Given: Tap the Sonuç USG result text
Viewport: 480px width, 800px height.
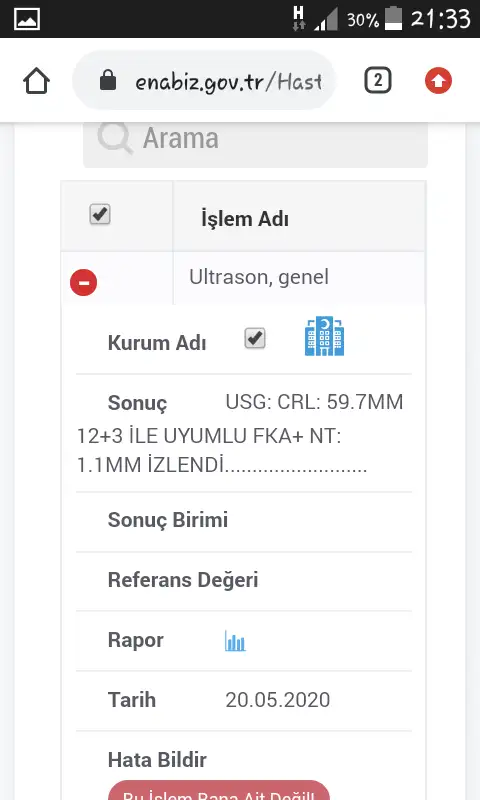Looking at the screenshot, I should 240,433.
